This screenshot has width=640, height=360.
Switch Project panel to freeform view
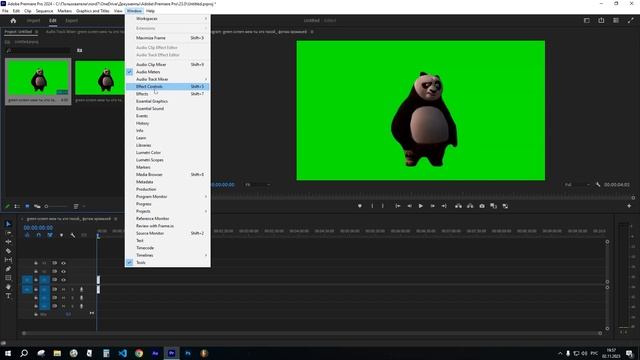[37, 206]
